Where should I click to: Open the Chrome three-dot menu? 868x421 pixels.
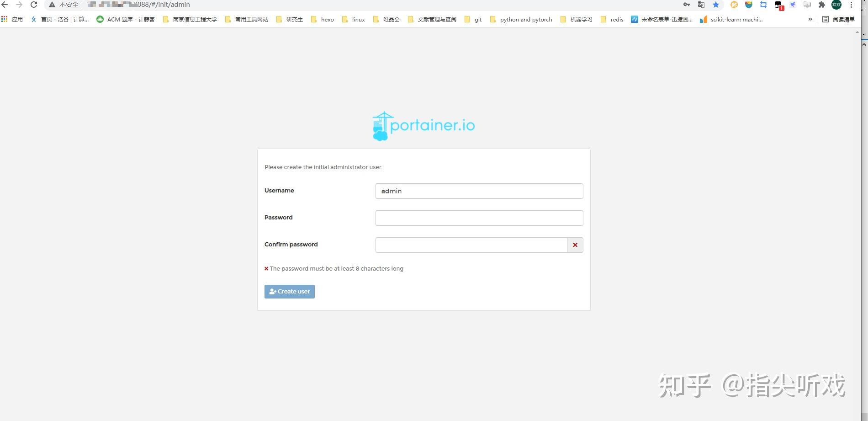click(851, 5)
